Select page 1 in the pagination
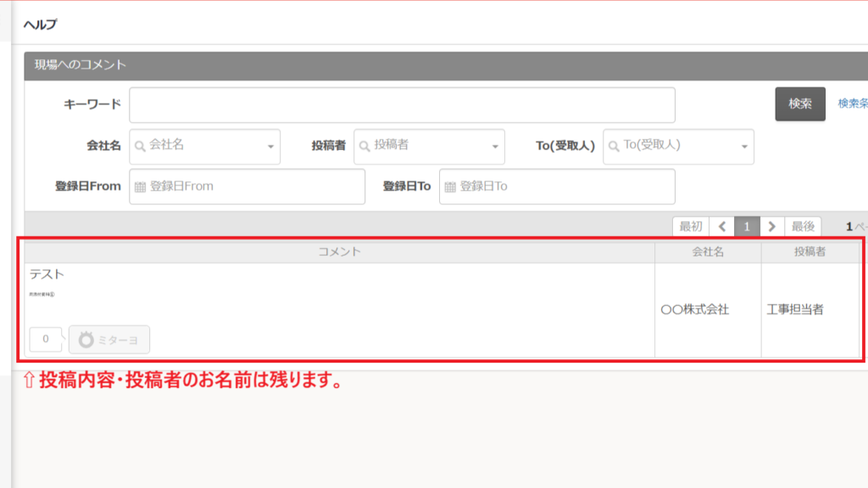The width and height of the screenshot is (868, 488). 746,226
